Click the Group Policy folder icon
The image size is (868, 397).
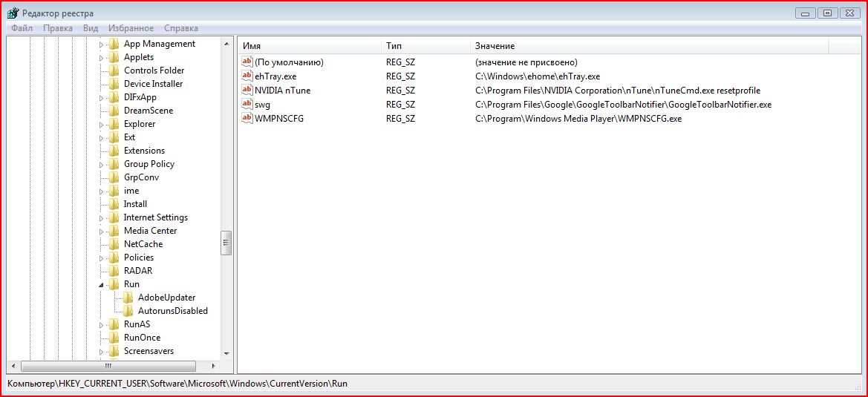point(114,164)
